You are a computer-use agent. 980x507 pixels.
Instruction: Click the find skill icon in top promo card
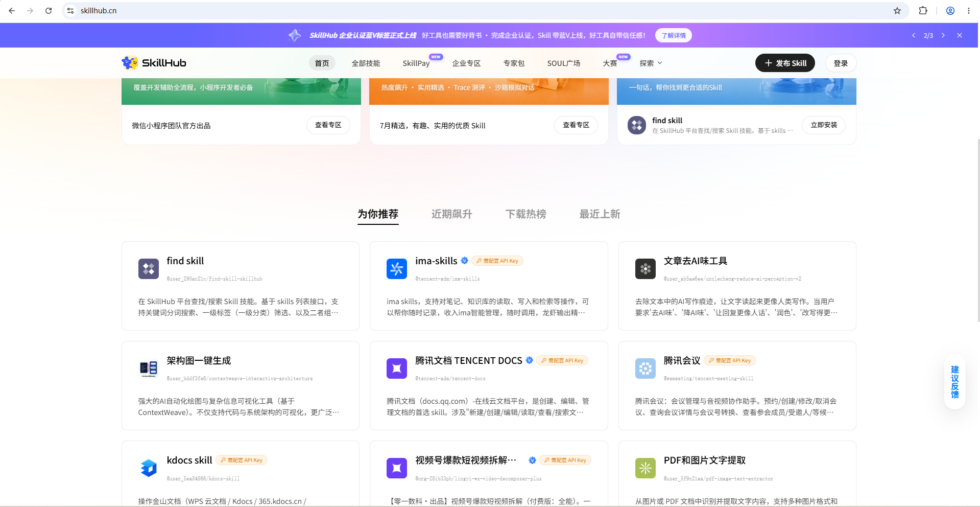(637, 125)
